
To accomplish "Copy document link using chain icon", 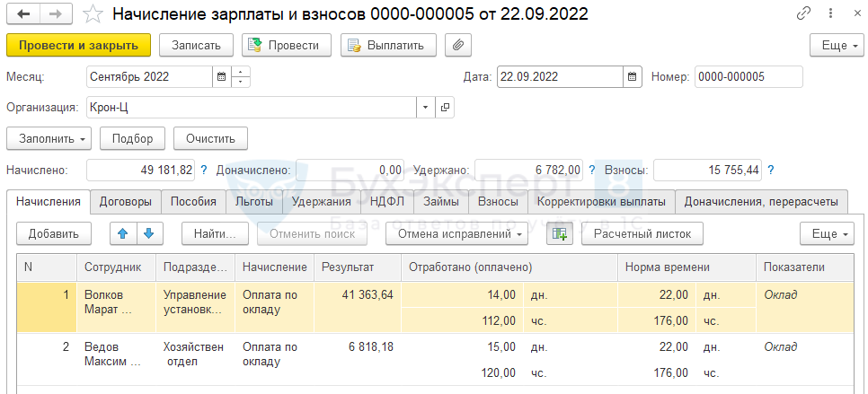I will 804,14.
